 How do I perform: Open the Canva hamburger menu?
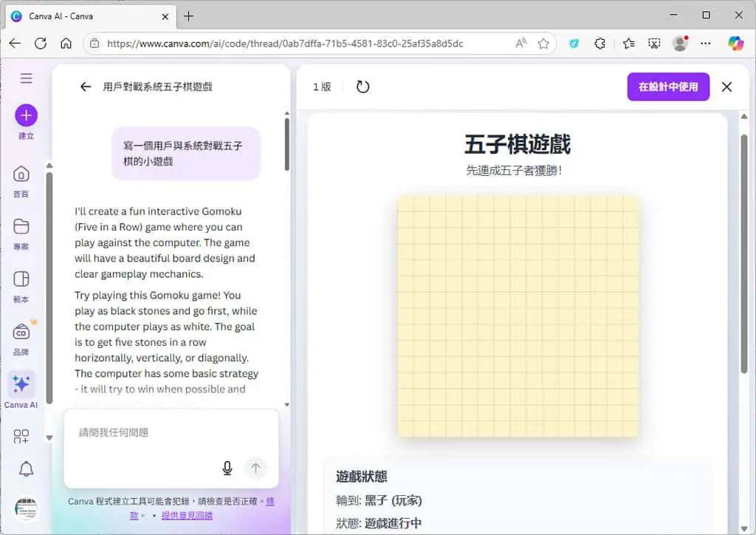click(x=26, y=78)
